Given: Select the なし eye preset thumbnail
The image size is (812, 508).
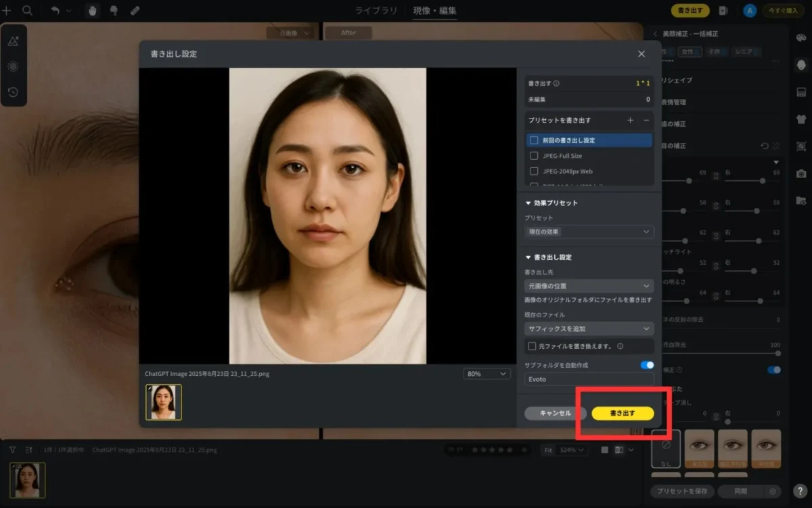Looking at the screenshot, I should tap(666, 448).
